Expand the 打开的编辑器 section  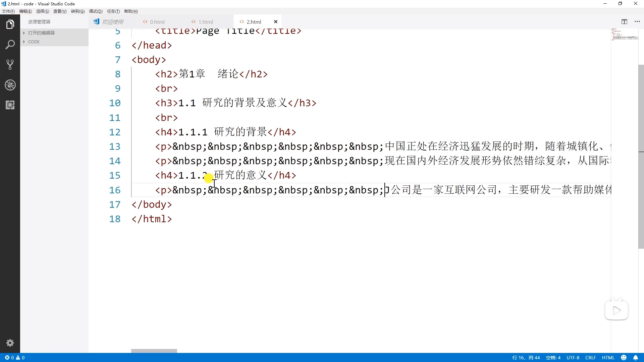tap(41, 33)
